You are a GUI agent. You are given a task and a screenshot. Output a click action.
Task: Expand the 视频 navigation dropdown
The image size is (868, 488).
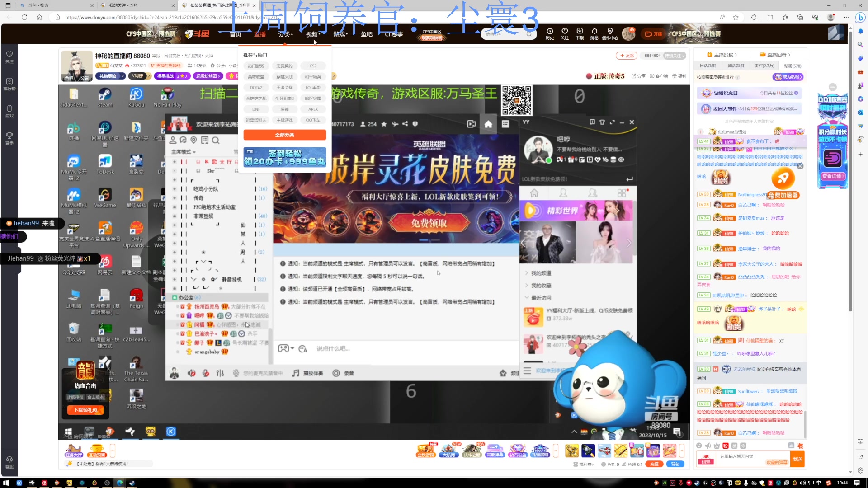[x=313, y=34]
